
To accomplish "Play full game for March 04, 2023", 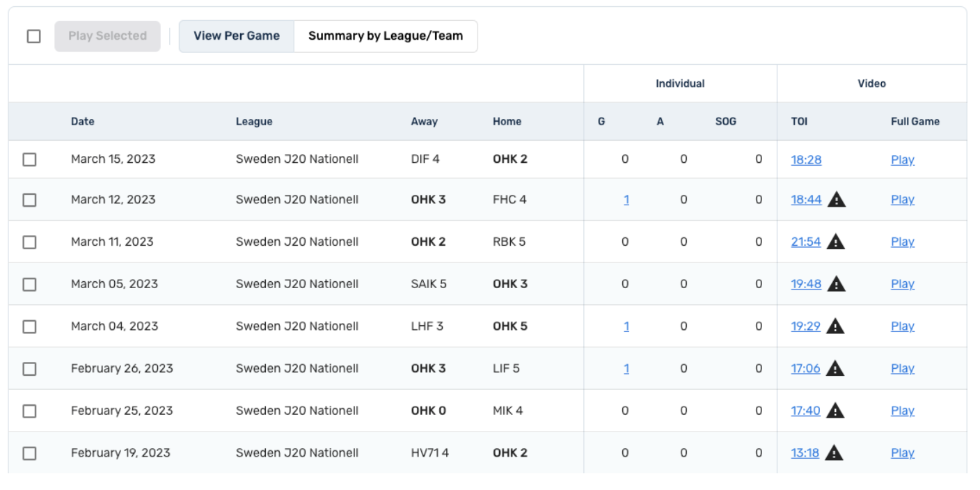I will [903, 326].
